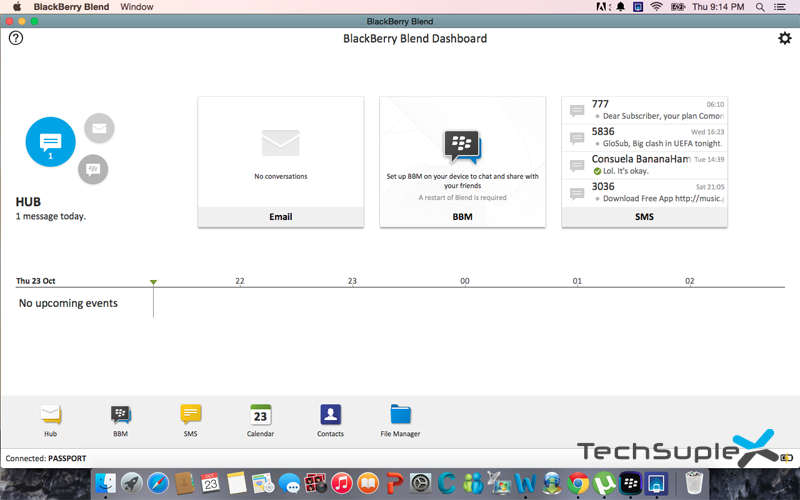The height and width of the screenshot is (500, 800).
Task: Open the Hub icon in bottom bar
Action: coord(50,419)
